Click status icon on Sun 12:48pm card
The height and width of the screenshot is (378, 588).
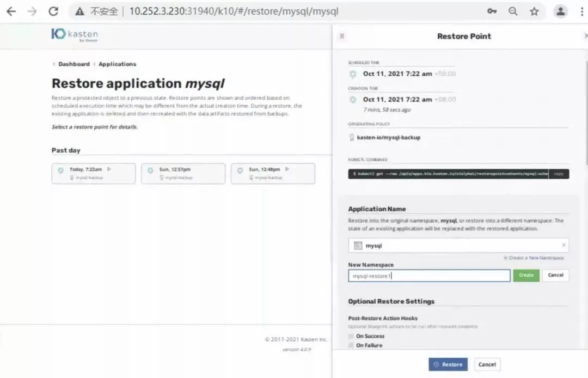[x=240, y=170]
